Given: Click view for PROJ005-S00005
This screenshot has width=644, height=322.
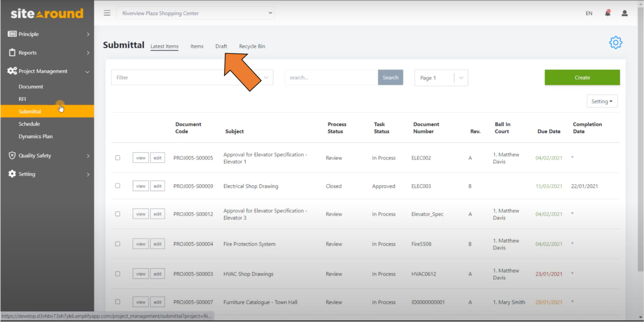Looking at the screenshot, I should [x=141, y=158].
